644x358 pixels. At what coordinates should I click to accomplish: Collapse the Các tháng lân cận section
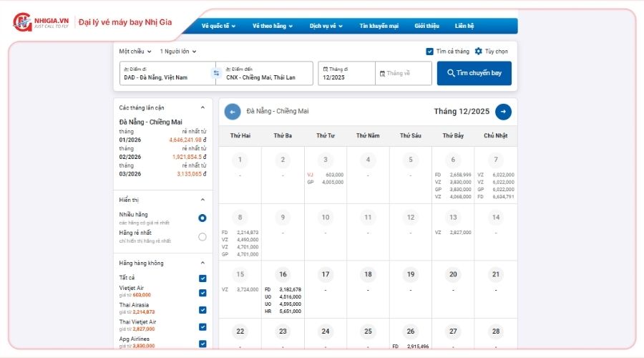click(x=203, y=107)
